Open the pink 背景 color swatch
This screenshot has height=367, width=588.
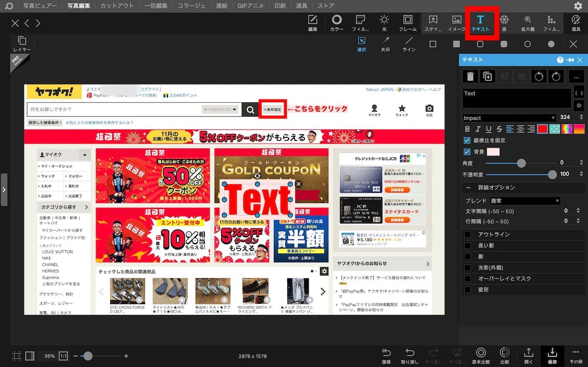(493, 152)
